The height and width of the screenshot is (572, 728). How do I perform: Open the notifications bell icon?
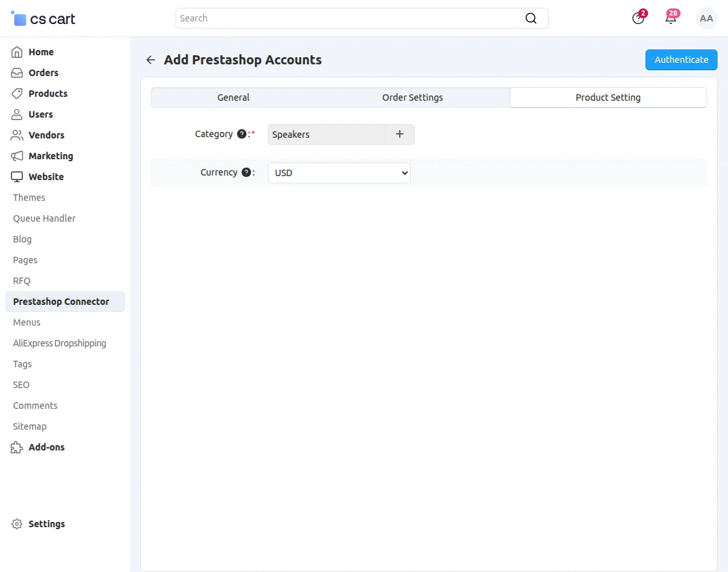pos(671,18)
